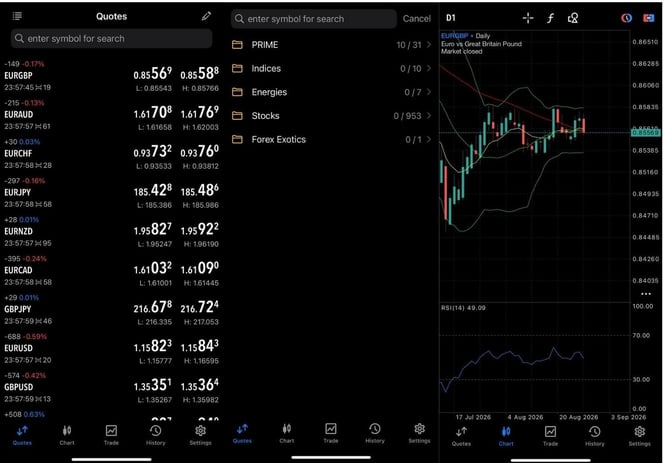Tap the RSI(14) 49.09 indicator label
This screenshot has width=664, height=463.
[463, 308]
